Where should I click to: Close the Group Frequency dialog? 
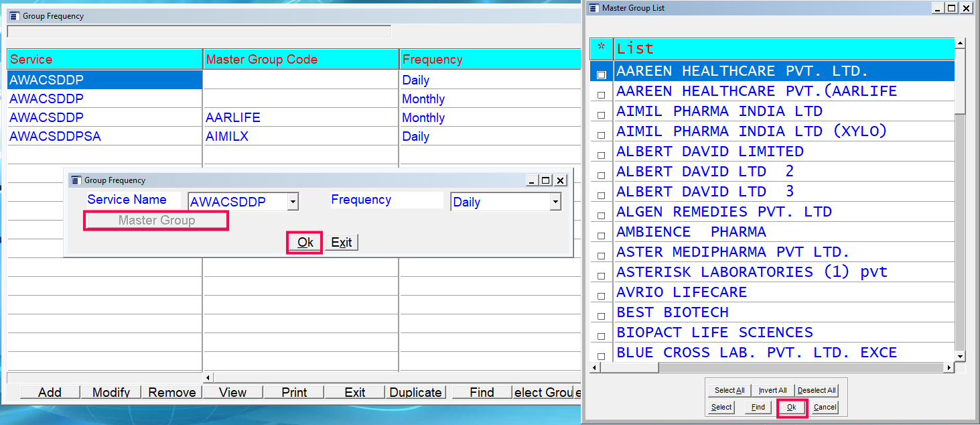(561, 180)
